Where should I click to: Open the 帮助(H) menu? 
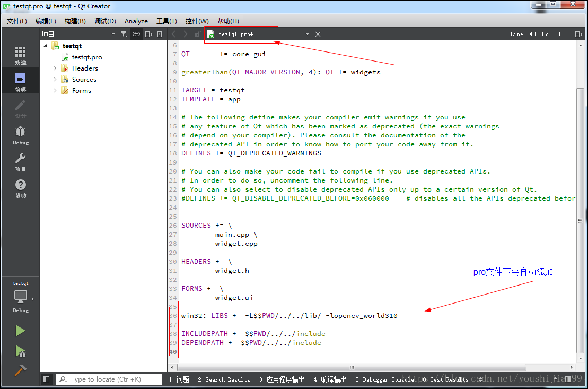228,21
